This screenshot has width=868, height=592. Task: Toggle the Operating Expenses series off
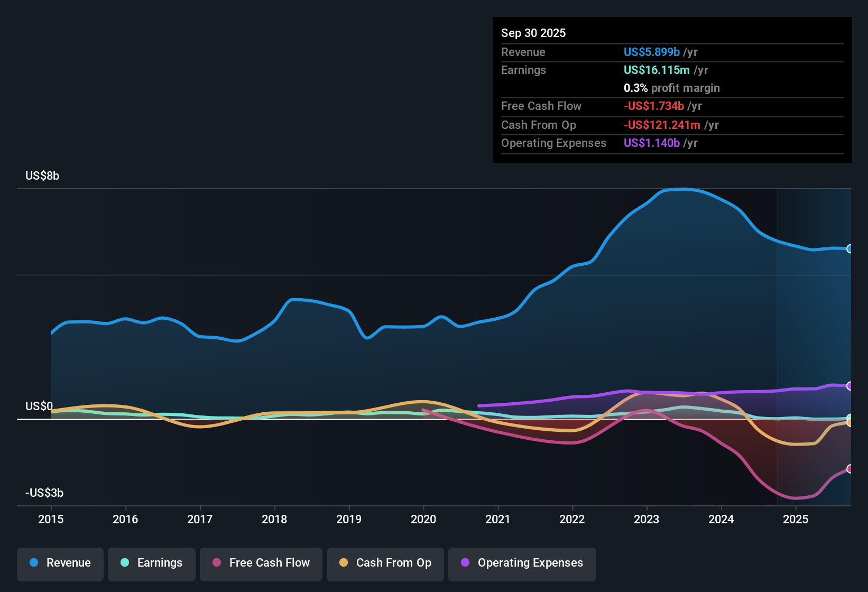[522, 563]
